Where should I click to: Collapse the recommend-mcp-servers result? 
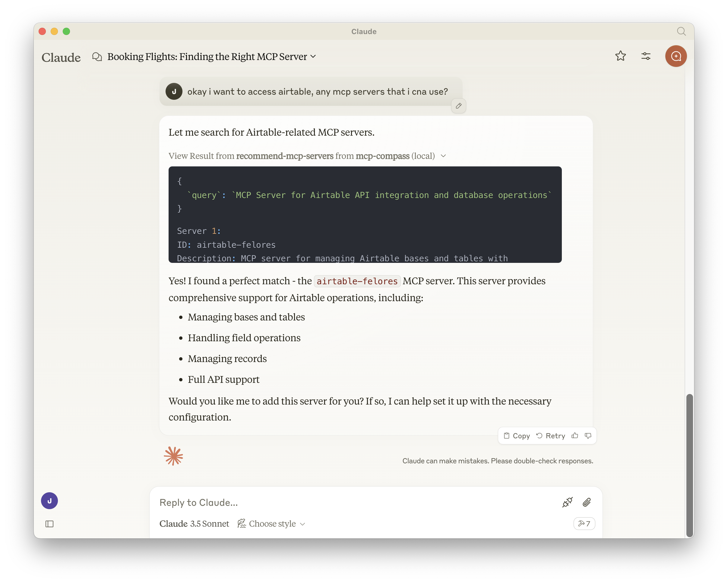click(443, 156)
